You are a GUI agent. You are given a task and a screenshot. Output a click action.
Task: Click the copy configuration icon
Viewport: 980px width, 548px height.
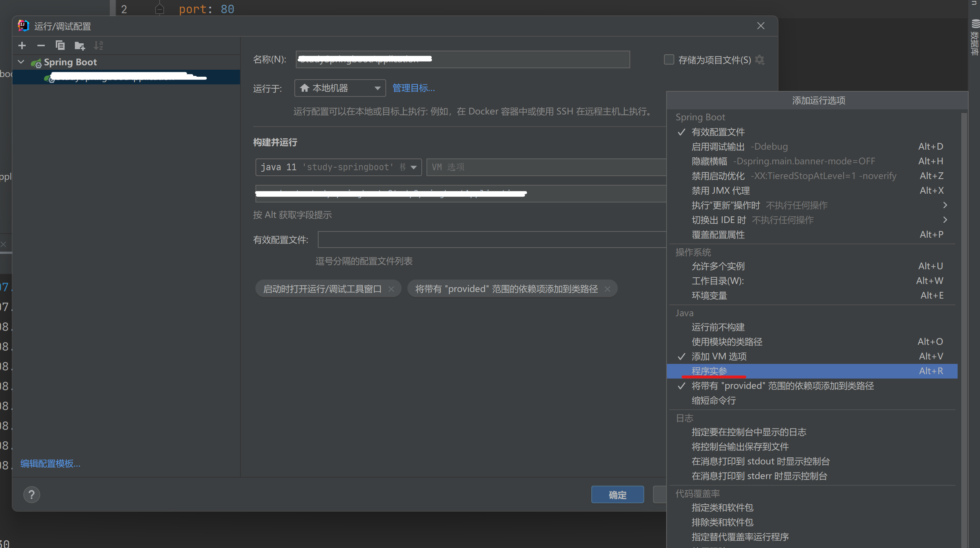(60, 45)
